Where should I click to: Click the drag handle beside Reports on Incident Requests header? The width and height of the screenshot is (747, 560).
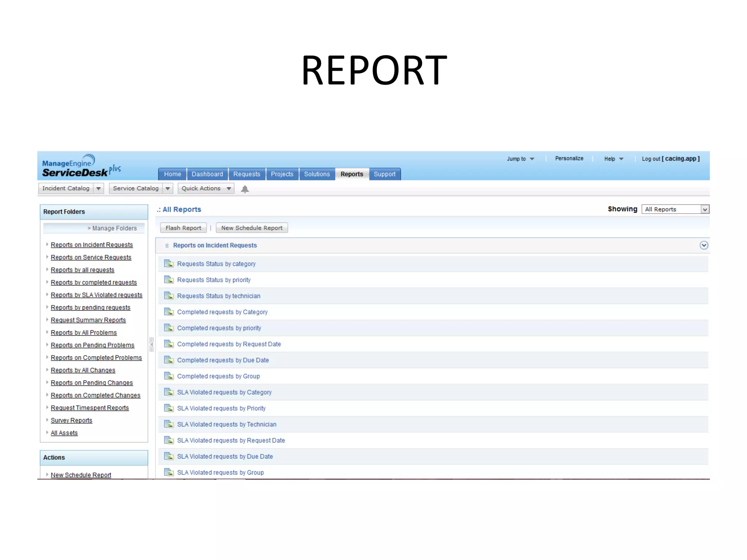(167, 246)
